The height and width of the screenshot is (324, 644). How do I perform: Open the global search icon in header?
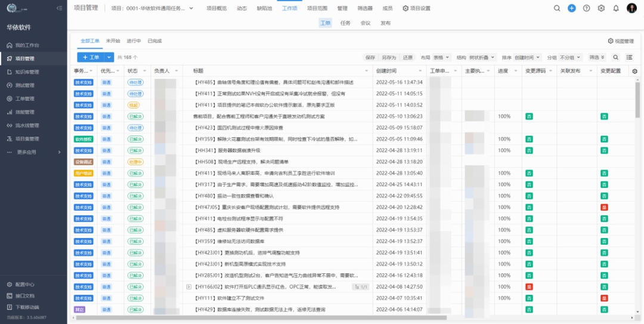(x=557, y=8)
